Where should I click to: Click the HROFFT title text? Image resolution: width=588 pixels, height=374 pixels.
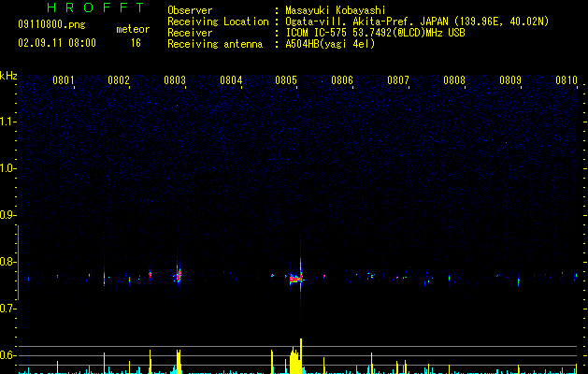coord(96,7)
